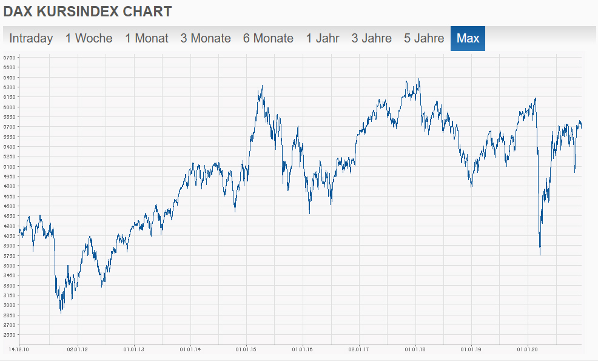This screenshot has height=364, width=598.
Task: Click the 4200 y-axis value
Action: (10, 226)
